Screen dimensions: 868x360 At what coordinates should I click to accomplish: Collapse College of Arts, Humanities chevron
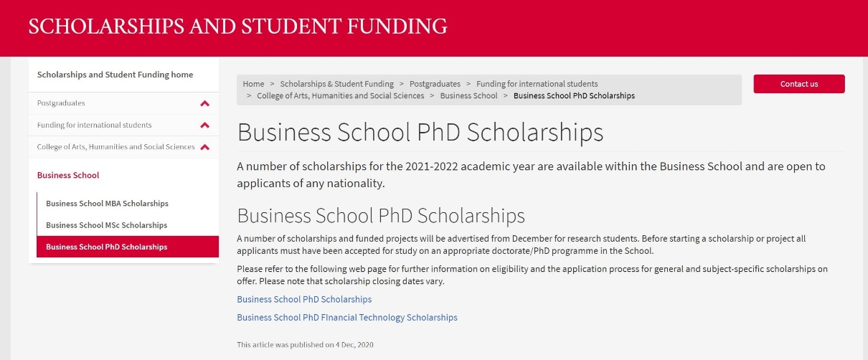click(204, 147)
